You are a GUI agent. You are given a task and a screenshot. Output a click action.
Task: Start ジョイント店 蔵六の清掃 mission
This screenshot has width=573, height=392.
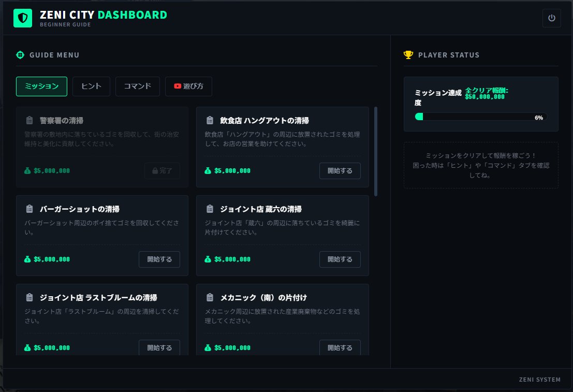coord(340,259)
